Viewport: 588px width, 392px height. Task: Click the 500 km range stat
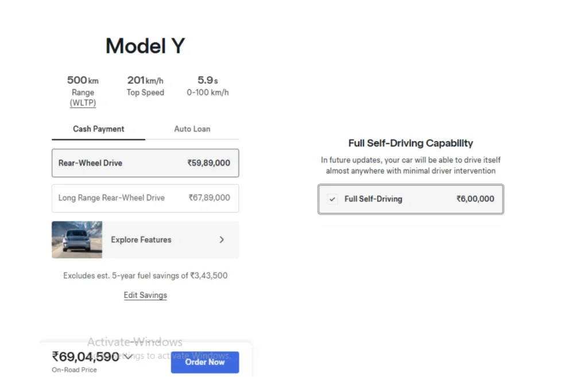point(83,80)
